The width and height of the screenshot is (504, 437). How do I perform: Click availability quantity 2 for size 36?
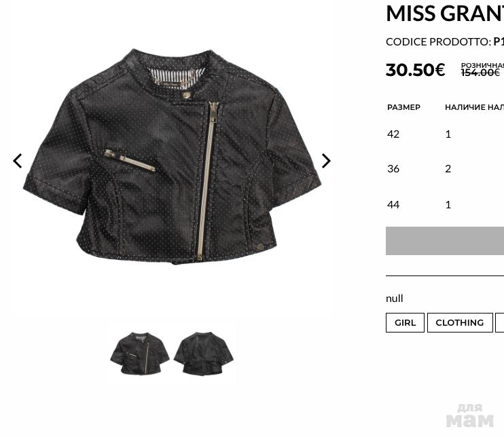(448, 168)
